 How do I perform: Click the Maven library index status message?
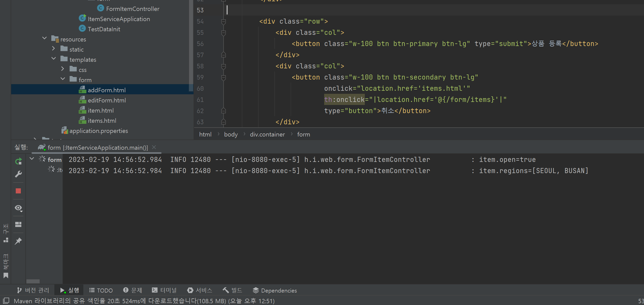coord(144,301)
